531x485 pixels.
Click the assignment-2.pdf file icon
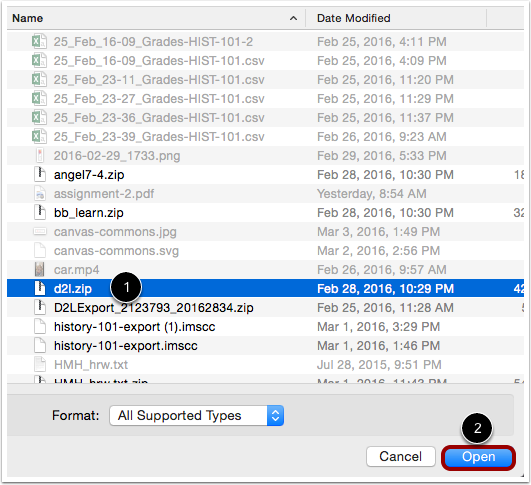[40, 193]
